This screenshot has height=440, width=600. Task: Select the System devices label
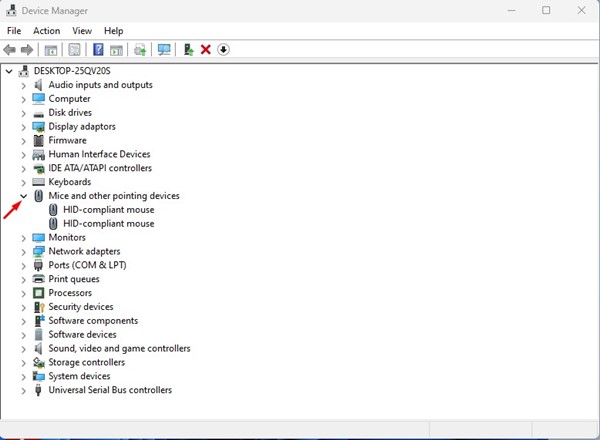(x=79, y=376)
